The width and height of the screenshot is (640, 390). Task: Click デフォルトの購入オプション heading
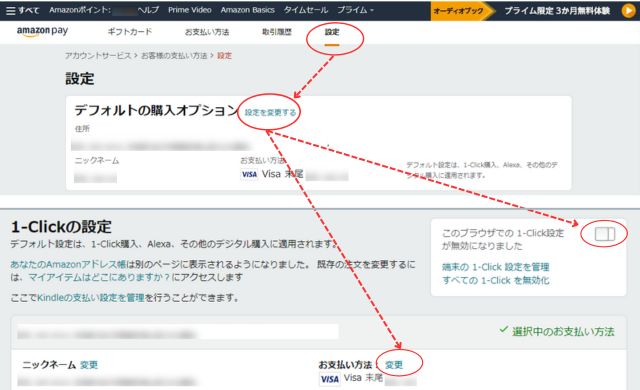(x=156, y=110)
